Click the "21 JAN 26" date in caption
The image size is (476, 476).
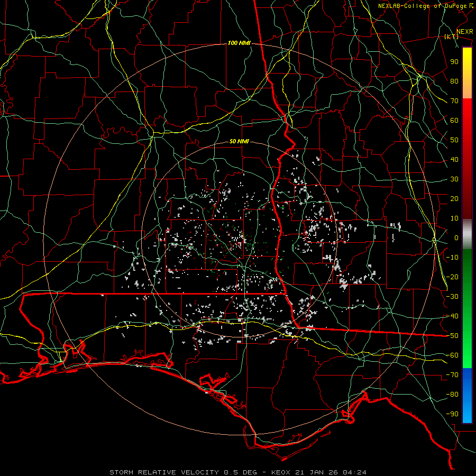pyautogui.click(x=317, y=472)
